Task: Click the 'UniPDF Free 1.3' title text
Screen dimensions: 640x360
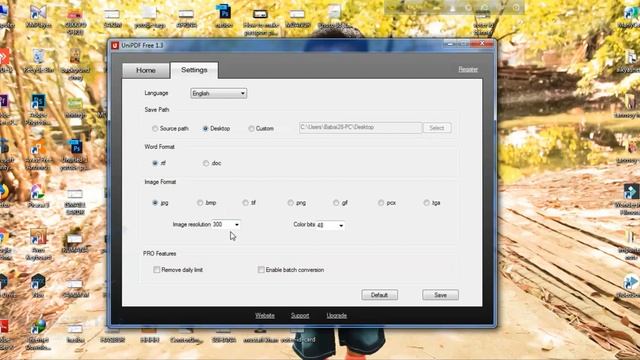Action: coord(142,45)
